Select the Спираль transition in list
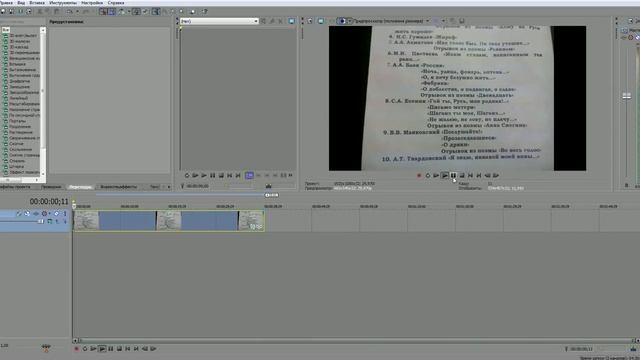The image size is (640, 360). [x=17, y=161]
